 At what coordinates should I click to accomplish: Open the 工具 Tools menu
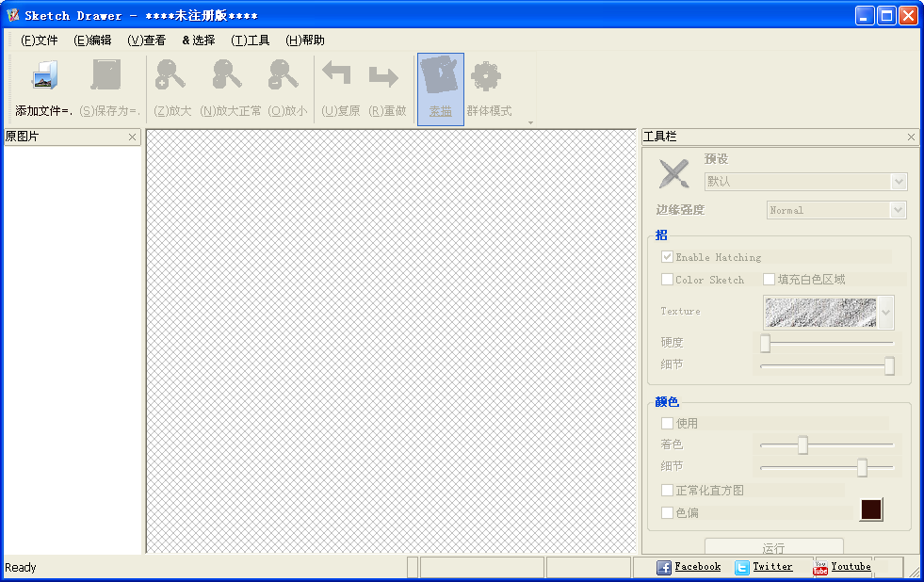pos(251,40)
